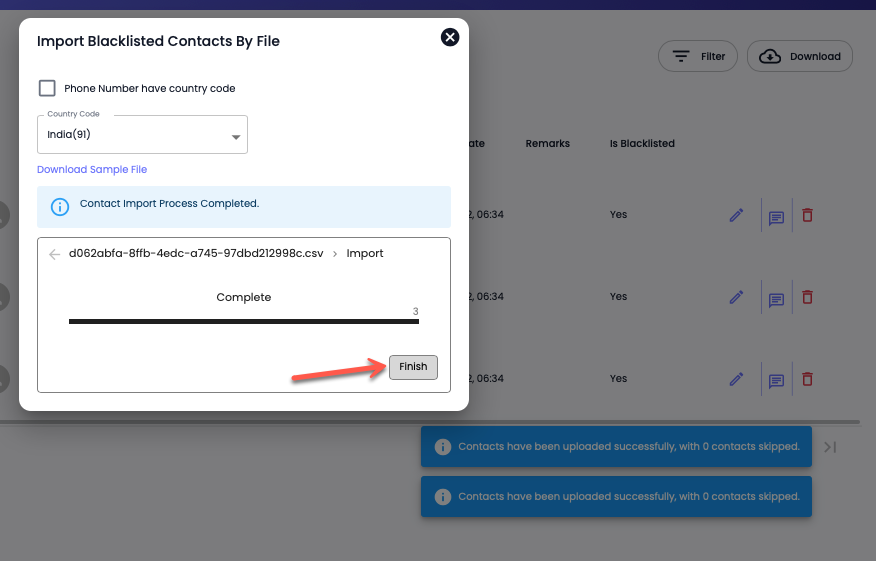Go back using the arrow beside the csv filename

coord(54,254)
